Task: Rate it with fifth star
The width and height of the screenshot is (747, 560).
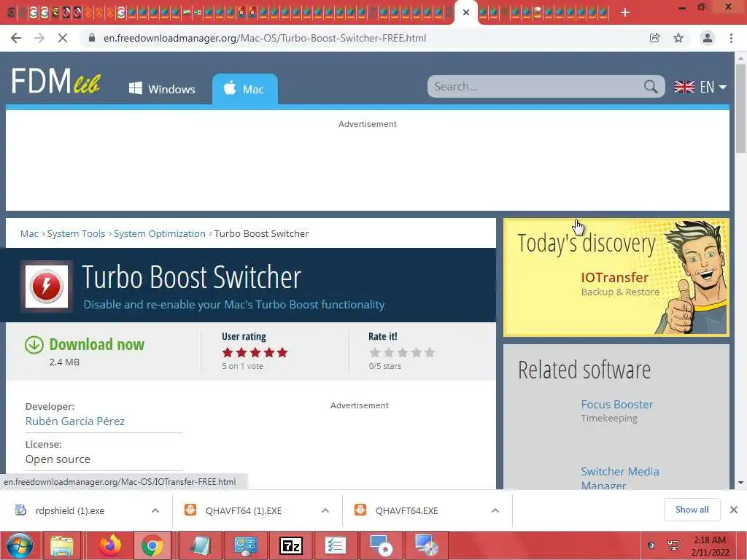Action: pyautogui.click(x=430, y=352)
